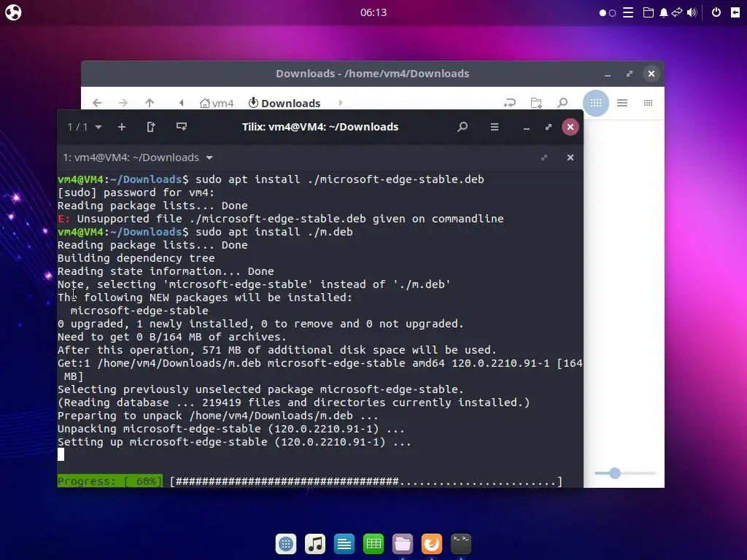Go up one folder in file manager
This screenshot has width=747, height=560.
[x=150, y=103]
